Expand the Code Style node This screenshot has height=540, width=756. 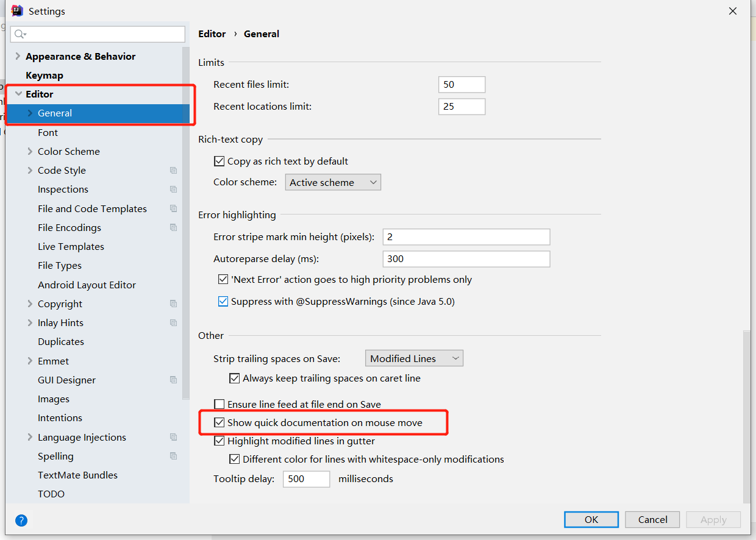pos(30,171)
